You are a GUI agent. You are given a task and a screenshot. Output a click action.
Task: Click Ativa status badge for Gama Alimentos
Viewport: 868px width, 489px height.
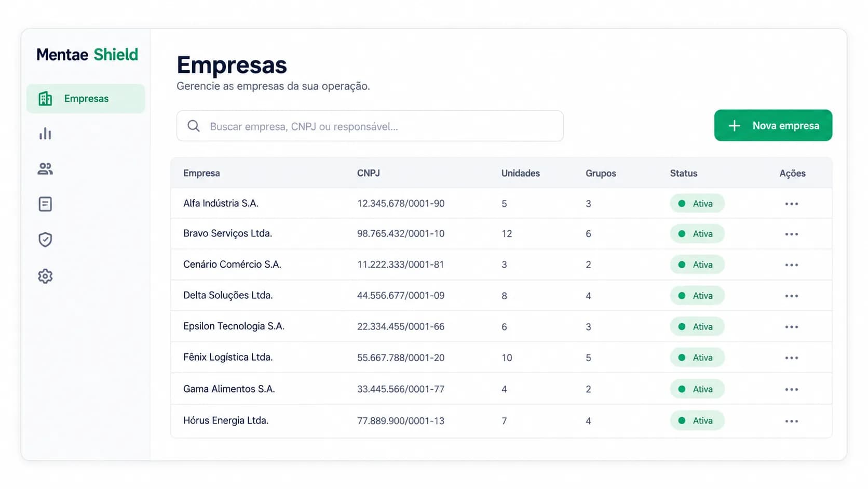(x=697, y=389)
